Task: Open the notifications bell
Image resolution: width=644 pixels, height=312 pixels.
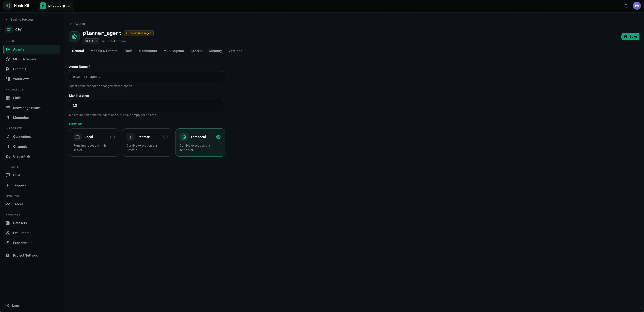Action: point(626,6)
